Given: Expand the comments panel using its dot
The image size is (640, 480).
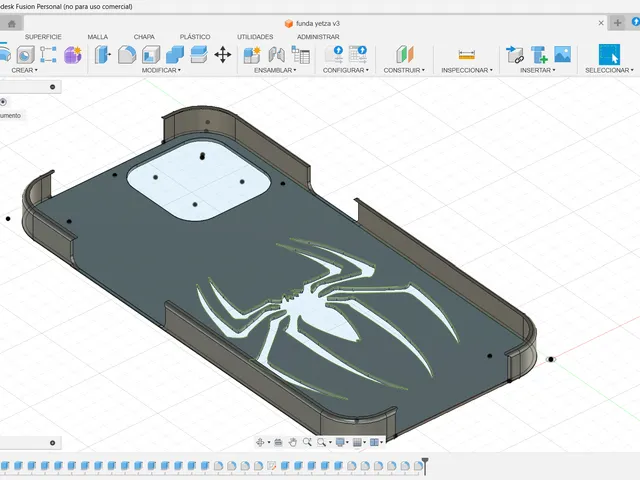Looking at the screenshot, I should (52, 443).
